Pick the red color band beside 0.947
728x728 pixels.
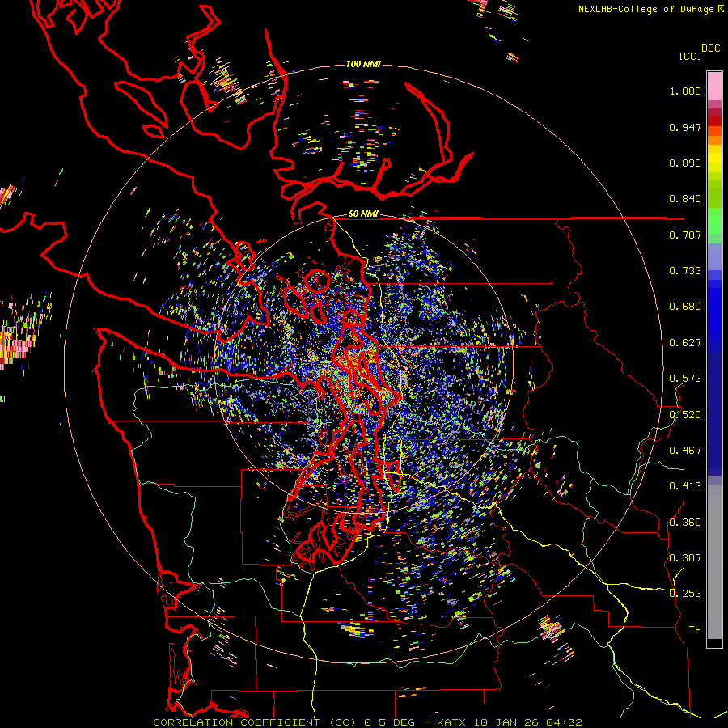pos(714,121)
